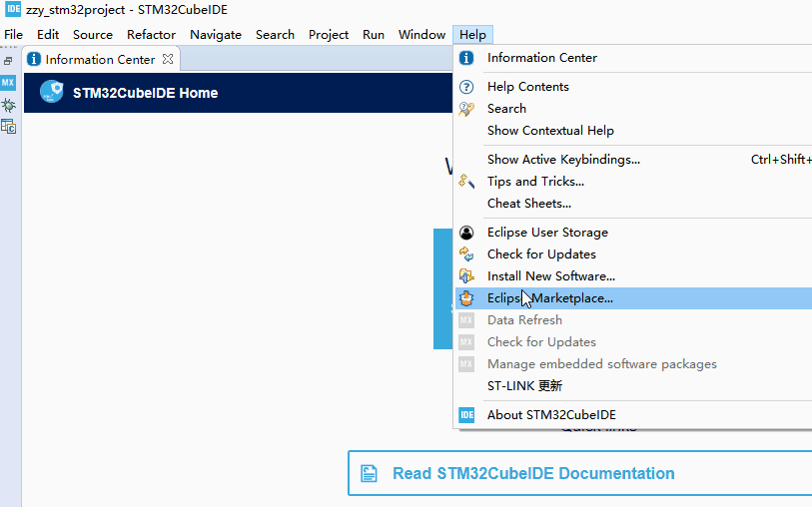
Task: Click the grayed Data Refresh entry
Action: tap(633, 320)
